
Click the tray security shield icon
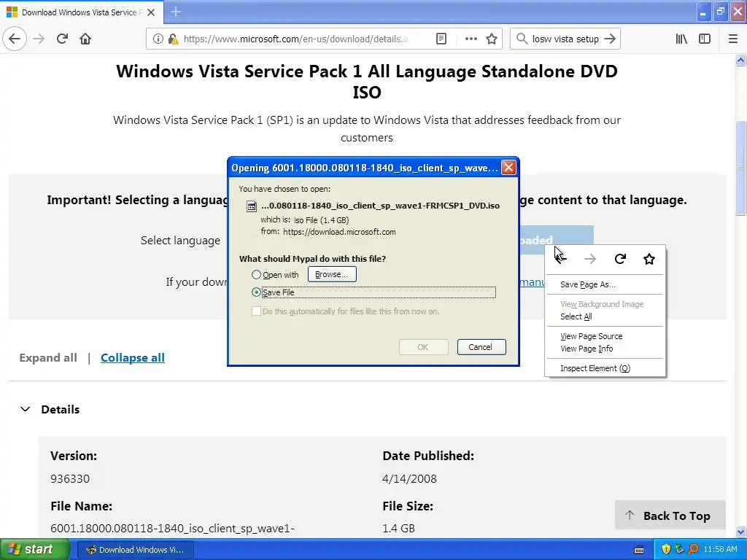[x=665, y=549]
